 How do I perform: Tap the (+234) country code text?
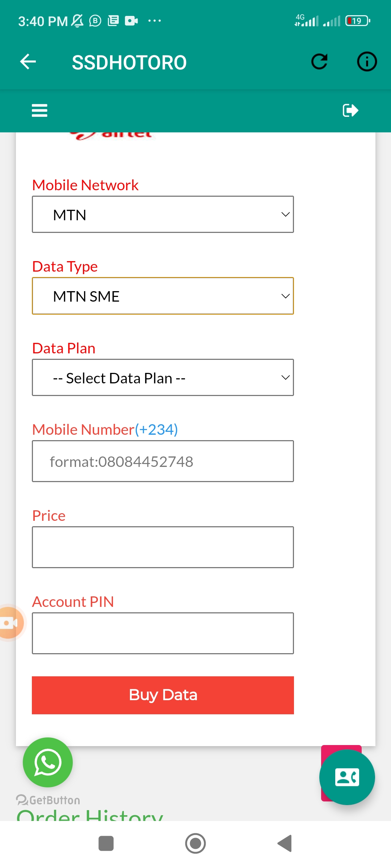[x=156, y=430]
